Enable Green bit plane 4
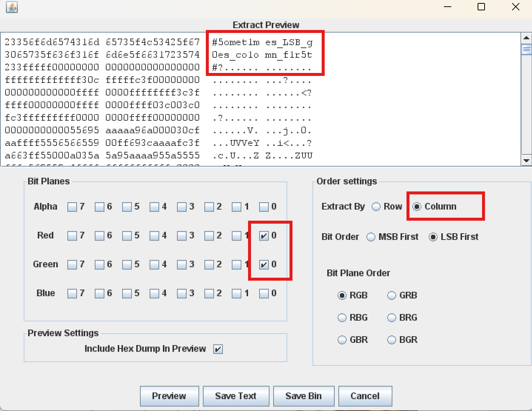Image resolution: width=532 pixels, height=411 pixels. 154,264
